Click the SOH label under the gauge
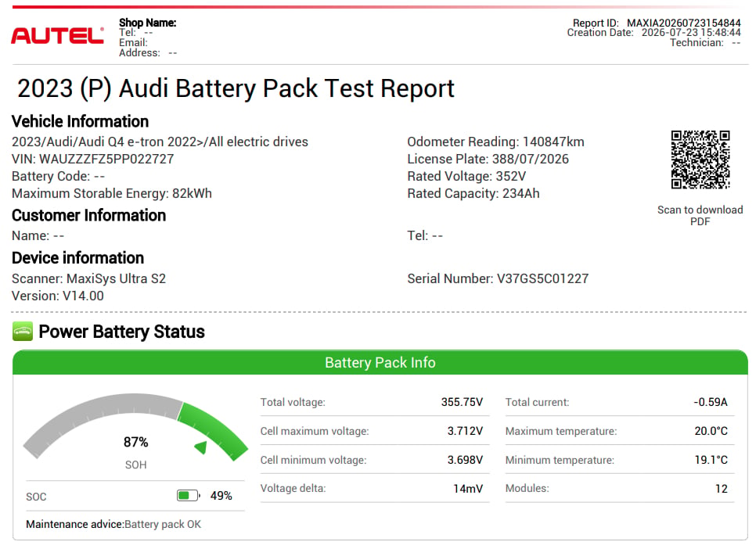Viewport: 756px width, 549px height. (x=135, y=465)
